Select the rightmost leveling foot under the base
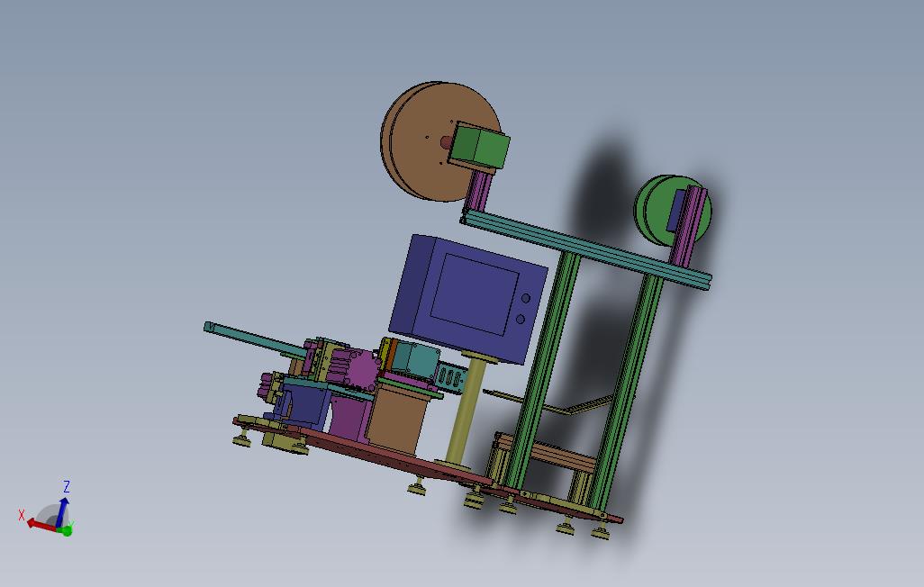 click(x=601, y=532)
